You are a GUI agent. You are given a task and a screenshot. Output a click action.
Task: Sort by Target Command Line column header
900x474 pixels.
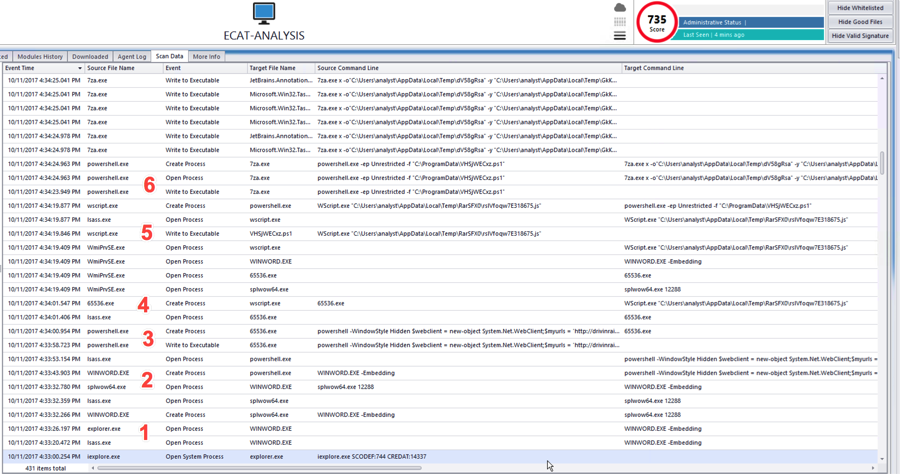click(x=654, y=68)
